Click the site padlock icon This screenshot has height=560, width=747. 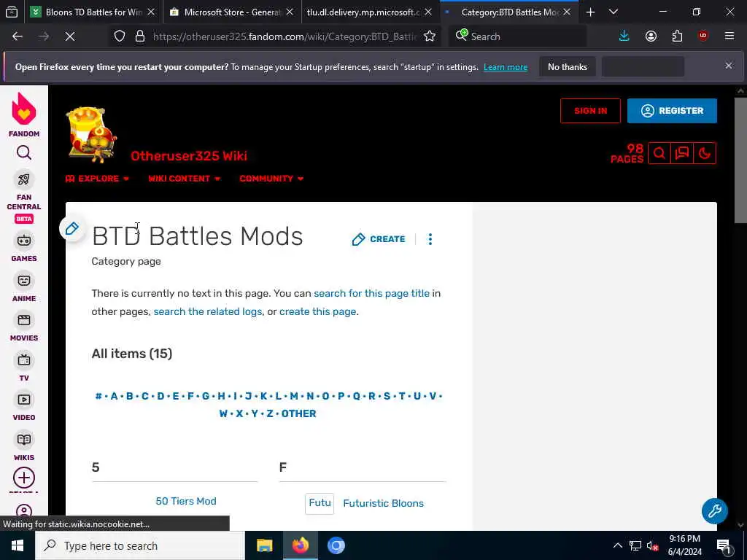coord(139,36)
